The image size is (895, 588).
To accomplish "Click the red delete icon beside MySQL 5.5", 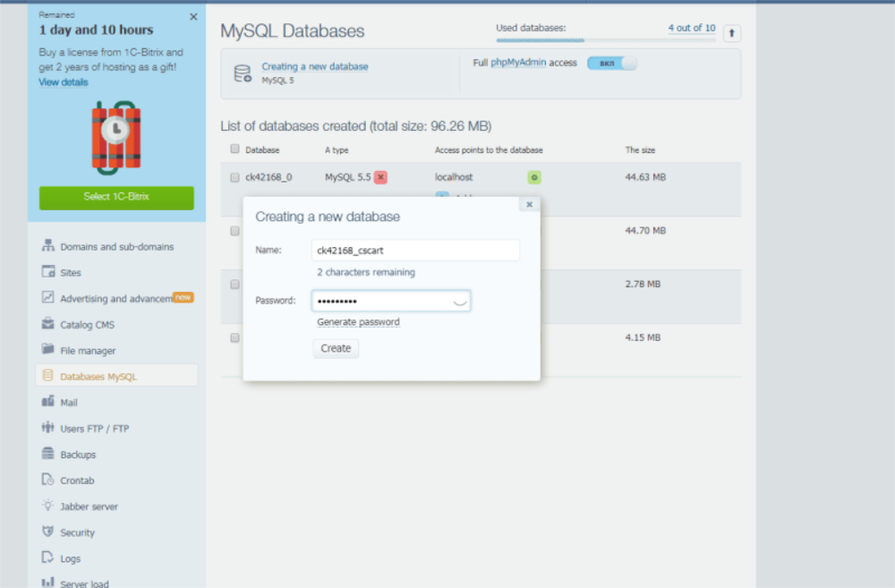I will [x=380, y=177].
